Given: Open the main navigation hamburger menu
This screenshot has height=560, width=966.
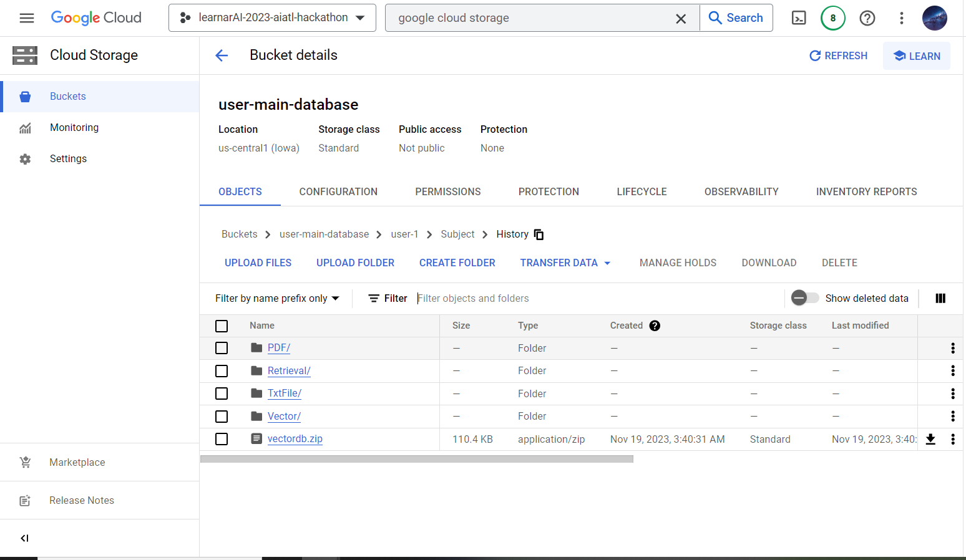Looking at the screenshot, I should [x=27, y=18].
